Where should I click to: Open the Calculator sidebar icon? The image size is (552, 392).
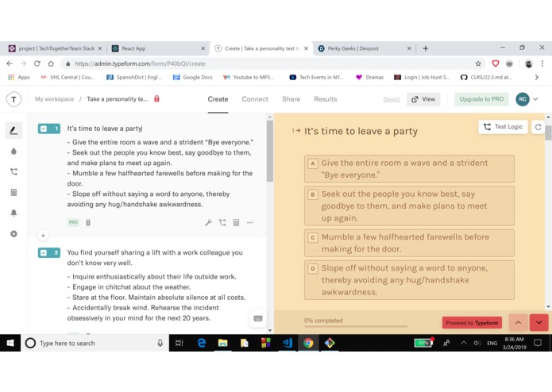pyautogui.click(x=14, y=192)
